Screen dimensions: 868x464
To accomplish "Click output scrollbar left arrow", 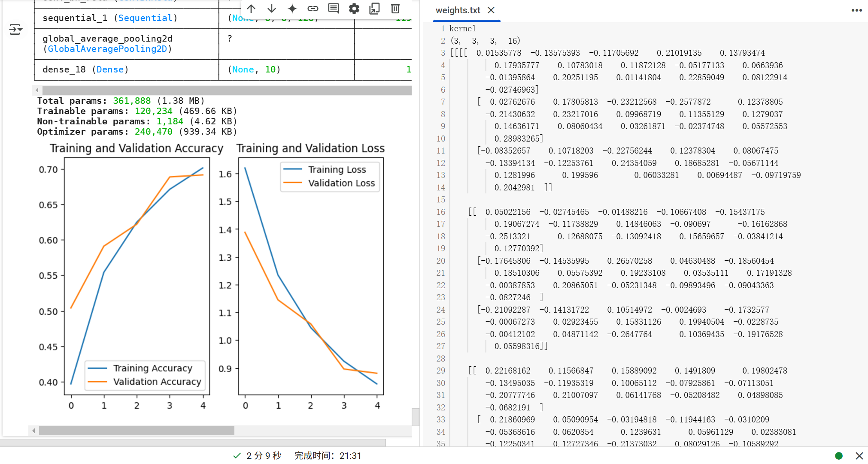I will click(x=33, y=431).
